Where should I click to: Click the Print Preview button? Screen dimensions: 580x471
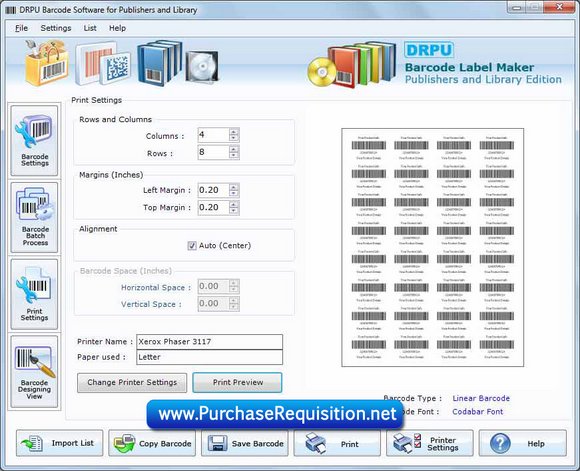pos(237,383)
